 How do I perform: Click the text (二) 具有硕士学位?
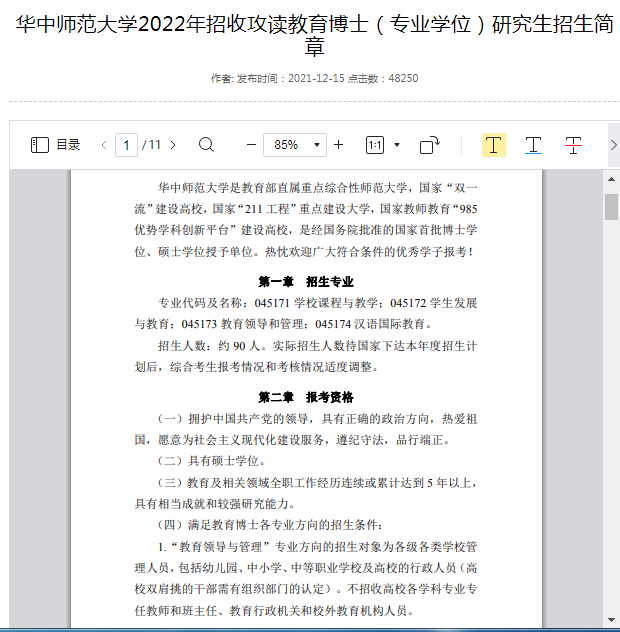coord(212,461)
